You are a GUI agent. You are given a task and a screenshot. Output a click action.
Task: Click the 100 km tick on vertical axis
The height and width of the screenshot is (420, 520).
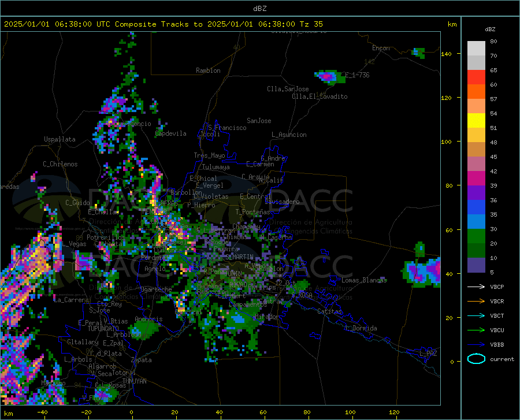coord(446,142)
